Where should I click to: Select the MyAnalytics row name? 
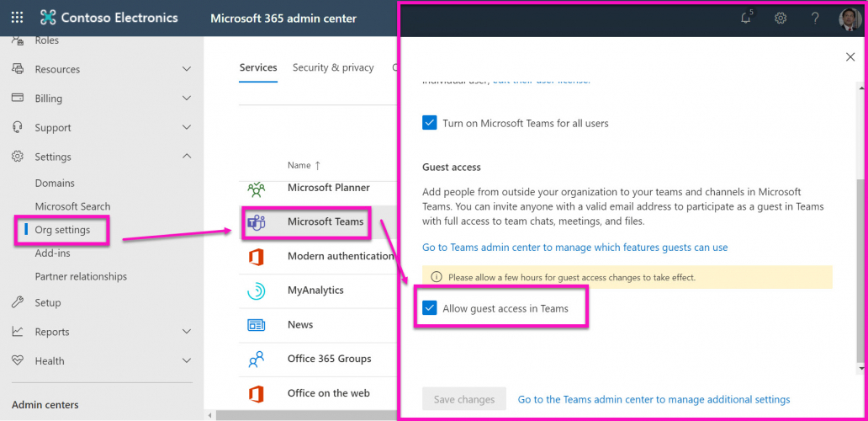tap(315, 290)
